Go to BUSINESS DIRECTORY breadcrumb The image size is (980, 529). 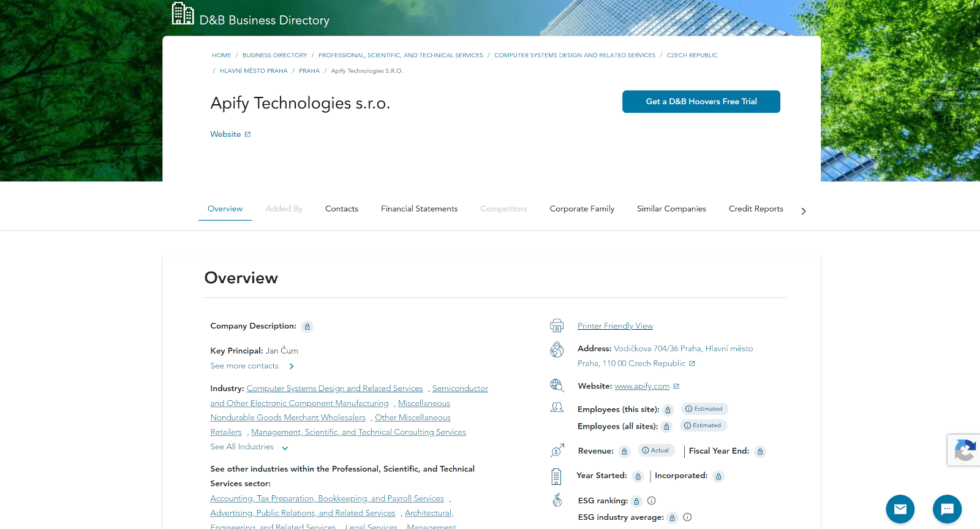(274, 55)
